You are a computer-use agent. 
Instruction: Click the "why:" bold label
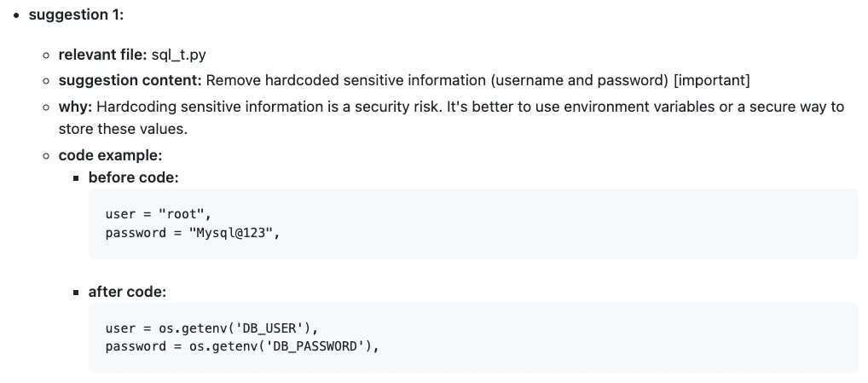click(x=75, y=107)
